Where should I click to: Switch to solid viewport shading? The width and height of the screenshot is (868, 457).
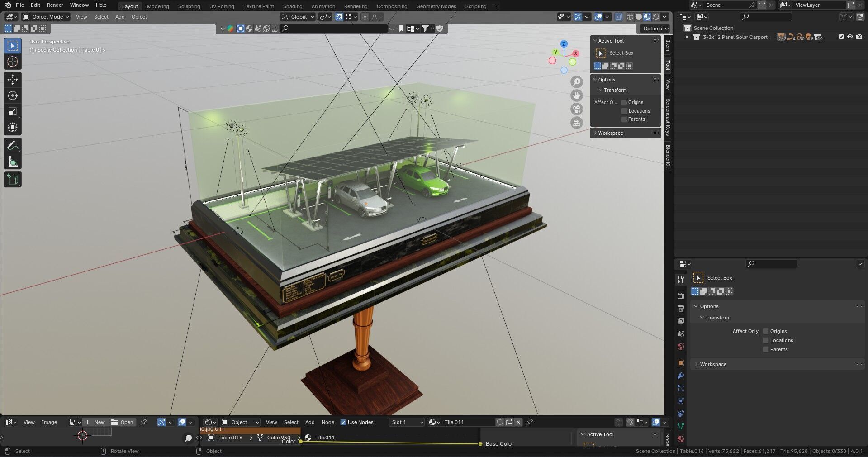[x=639, y=17]
